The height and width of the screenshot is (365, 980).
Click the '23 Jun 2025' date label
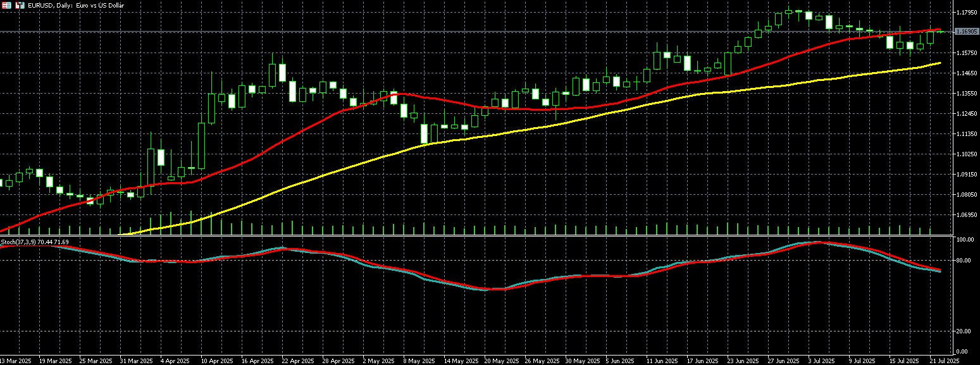click(743, 361)
